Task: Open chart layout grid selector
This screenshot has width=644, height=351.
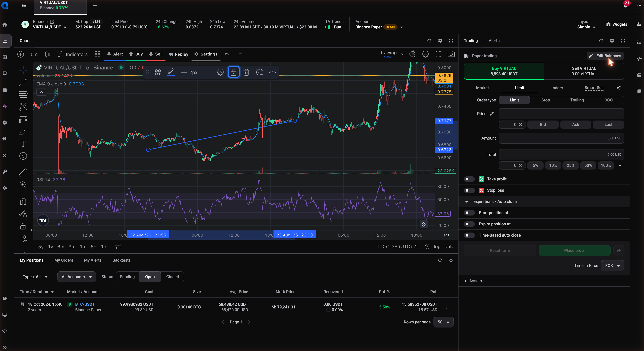Action: (98, 54)
